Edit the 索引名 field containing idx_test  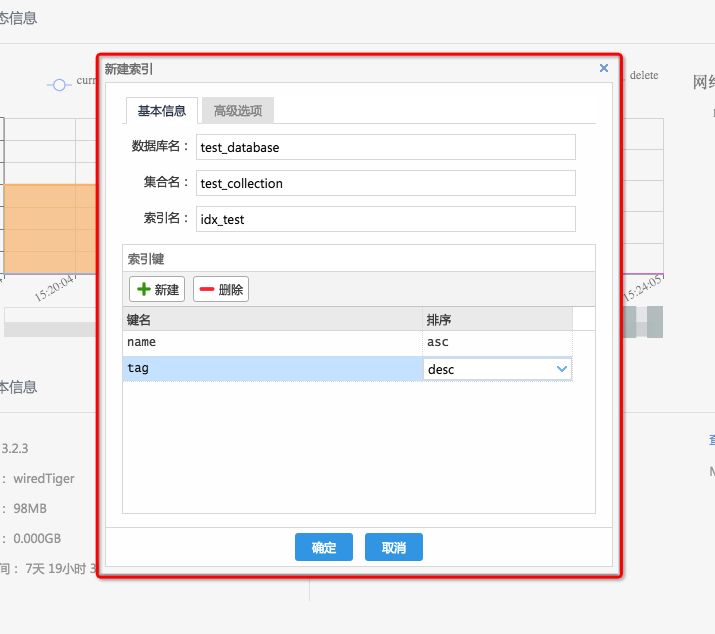click(x=386, y=219)
